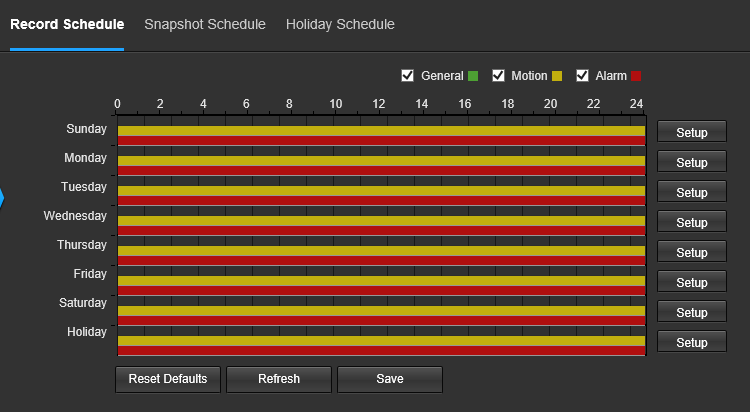
Task: Click the yellow Motion color swatch
Action: pos(557,76)
